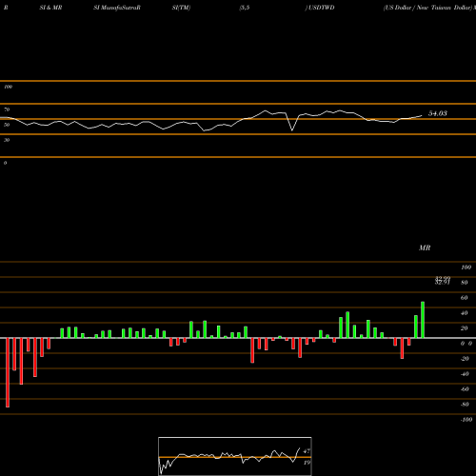The height and width of the screenshot is (476, 476).
Task: Open the mini RSI overview chart thumbnail
Action: pos(235,456)
